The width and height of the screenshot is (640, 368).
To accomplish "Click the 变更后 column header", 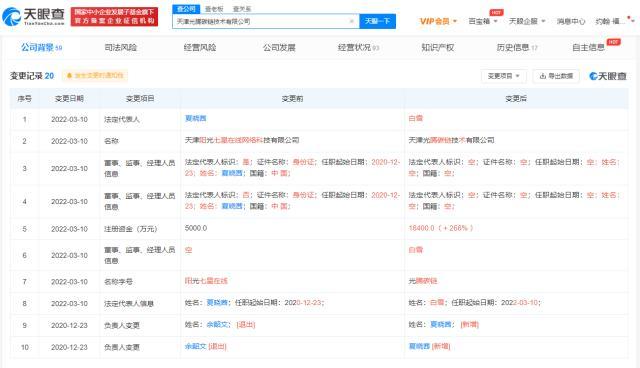I will 516,98.
